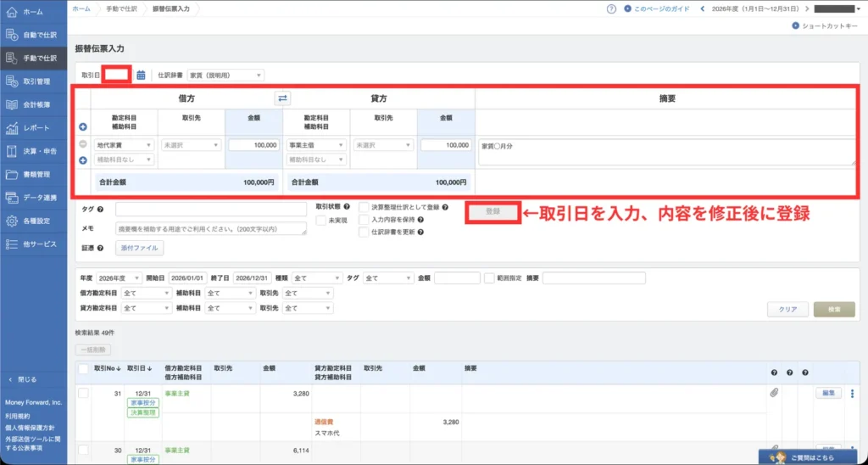Swap debit and credit with the arrows icon
868x465 pixels.
click(x=283, y=98)
